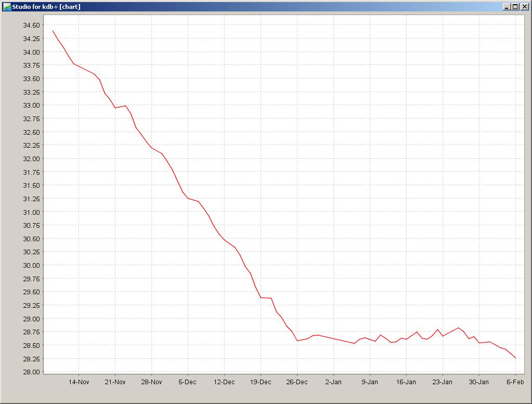Click the 29.75 y-axis label

click(x=31, y=279)
